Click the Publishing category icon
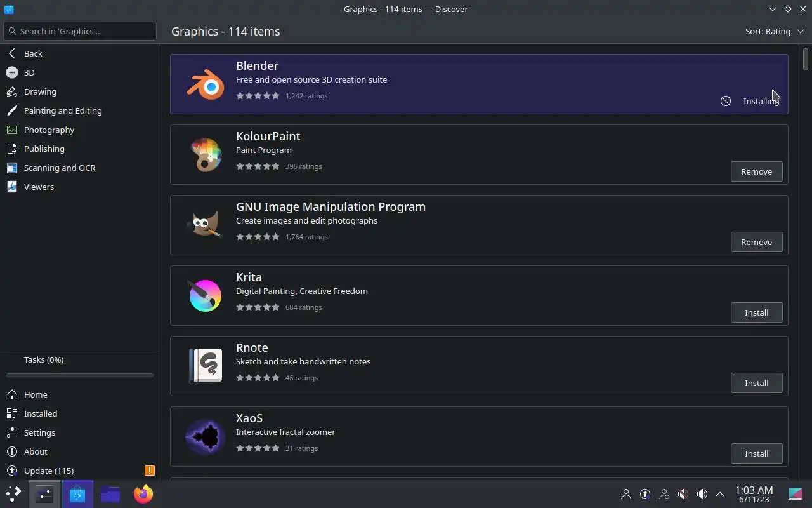This screenshot has width=812, height=508. click(x=11, y=149)
